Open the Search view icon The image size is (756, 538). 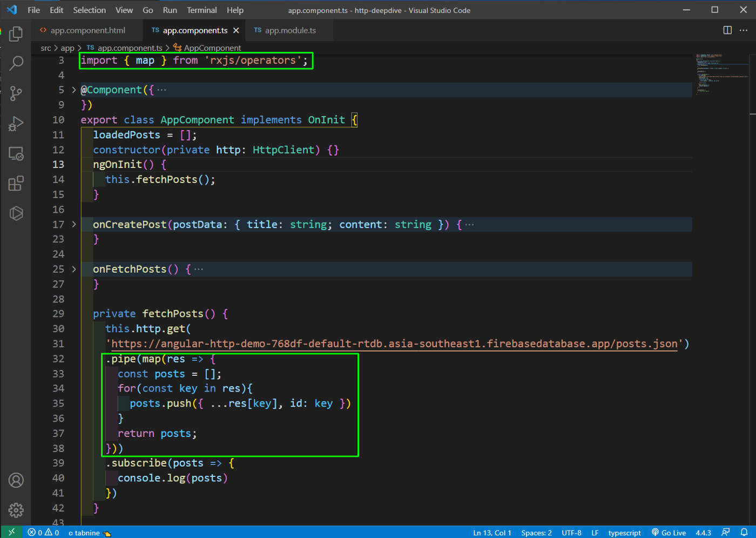tap(16, 64)
